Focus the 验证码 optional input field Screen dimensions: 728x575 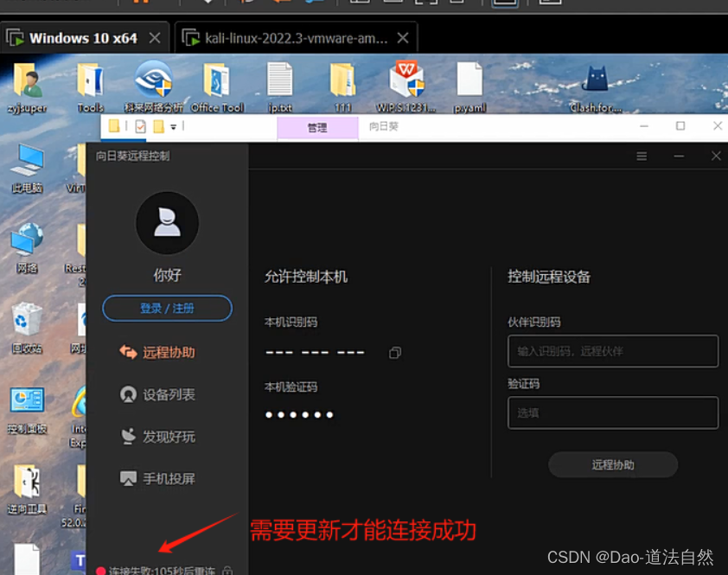click(613, 412)
